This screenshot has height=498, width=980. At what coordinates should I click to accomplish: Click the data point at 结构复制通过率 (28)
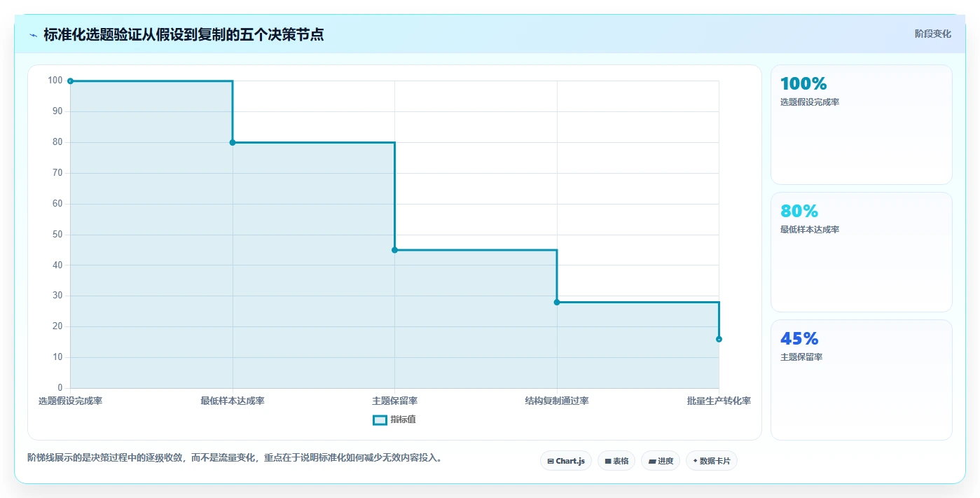coord(557,302)
